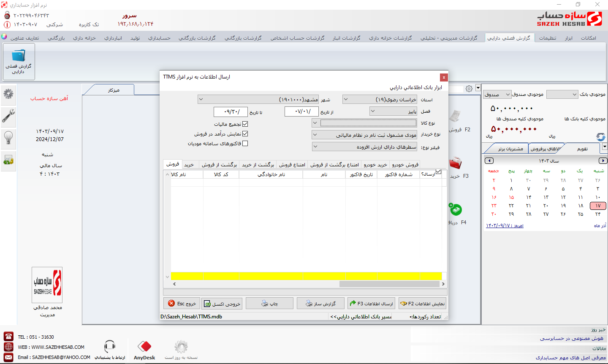Click the telephone icon at the bottom left
Screen dimensions: 608x364
point(8,337)
